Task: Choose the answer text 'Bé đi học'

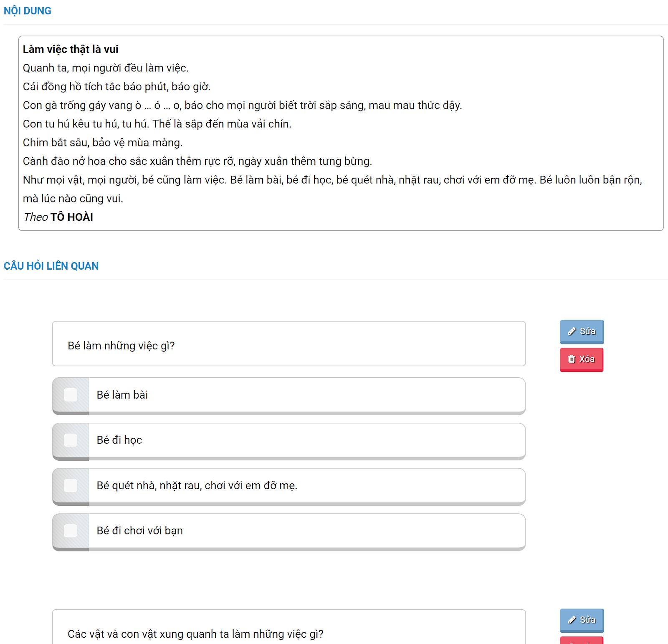Action: coord(119,440)
